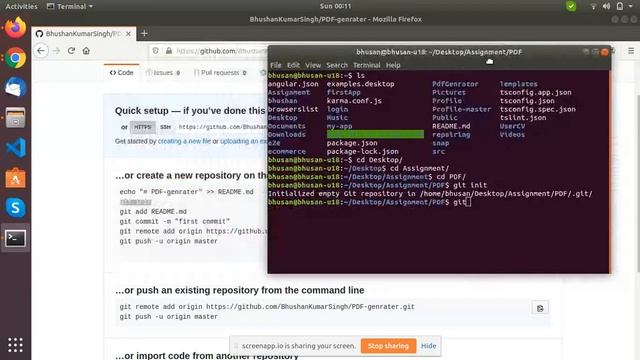This screenshot has height=360, width=640.
Task: Expand the system menu arrow
Action: pyautogui.click(x=631, y=6)
